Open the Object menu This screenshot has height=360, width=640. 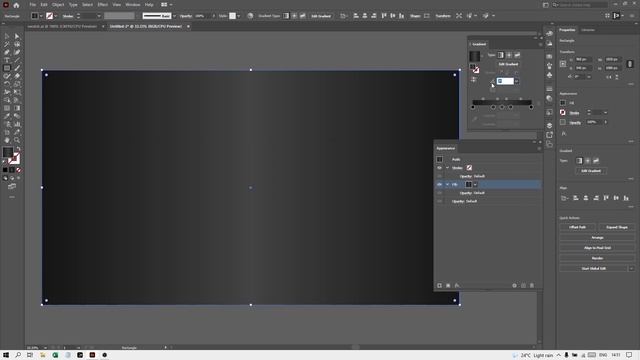(x=58, y=4)
